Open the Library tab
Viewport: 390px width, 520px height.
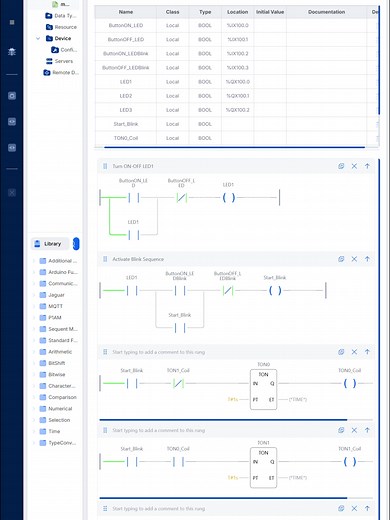click(x=50, y=244)
